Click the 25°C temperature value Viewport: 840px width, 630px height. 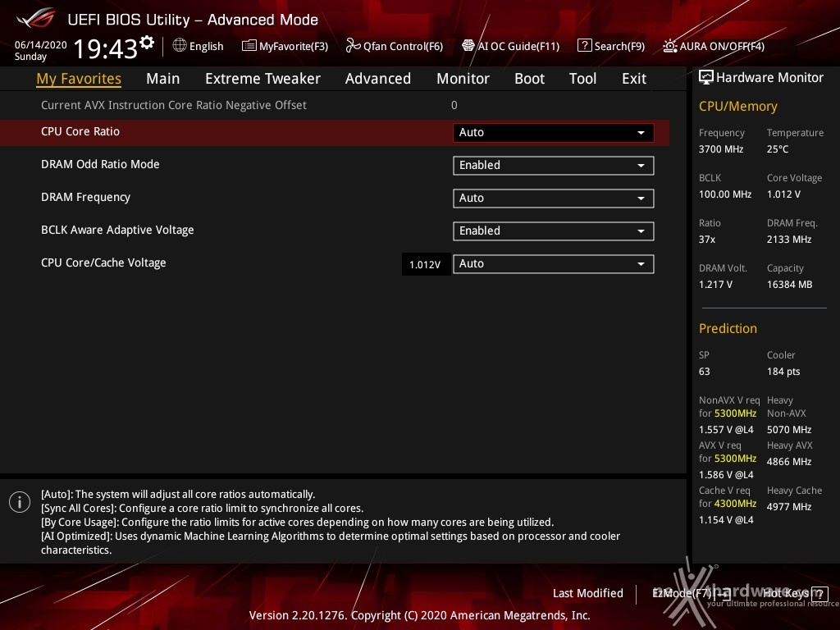click(x=778, y=149)
